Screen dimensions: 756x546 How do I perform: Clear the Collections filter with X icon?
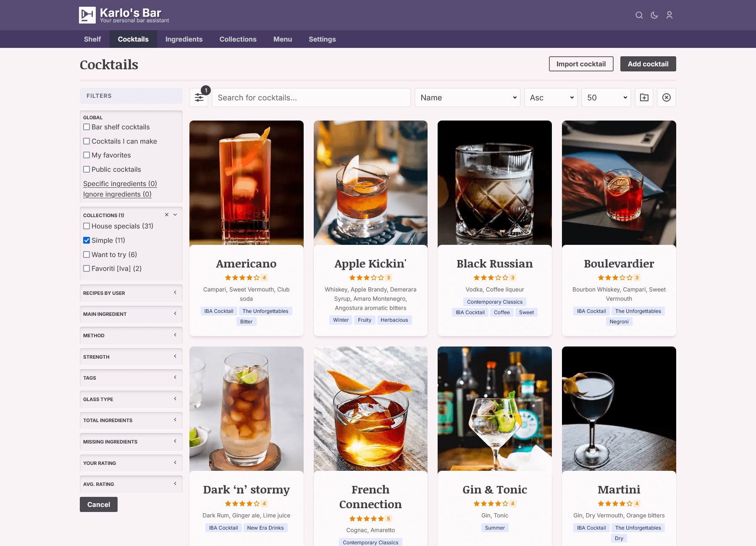pos(167,215)
